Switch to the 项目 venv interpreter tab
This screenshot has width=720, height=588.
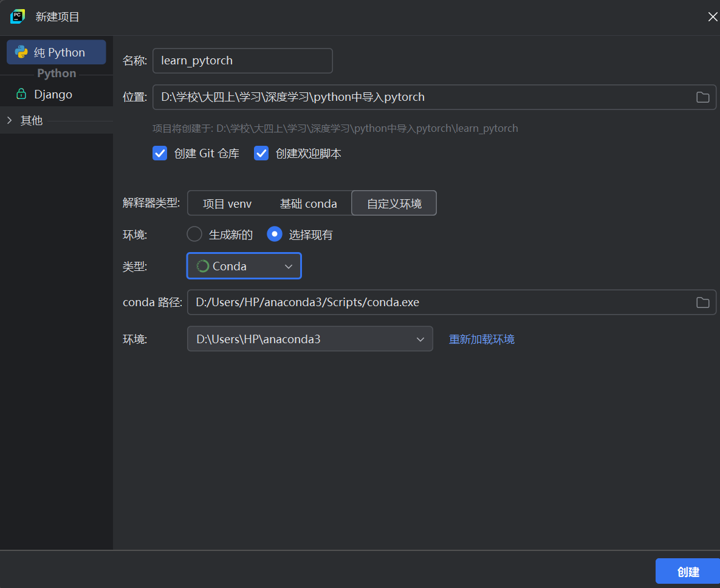227,203
